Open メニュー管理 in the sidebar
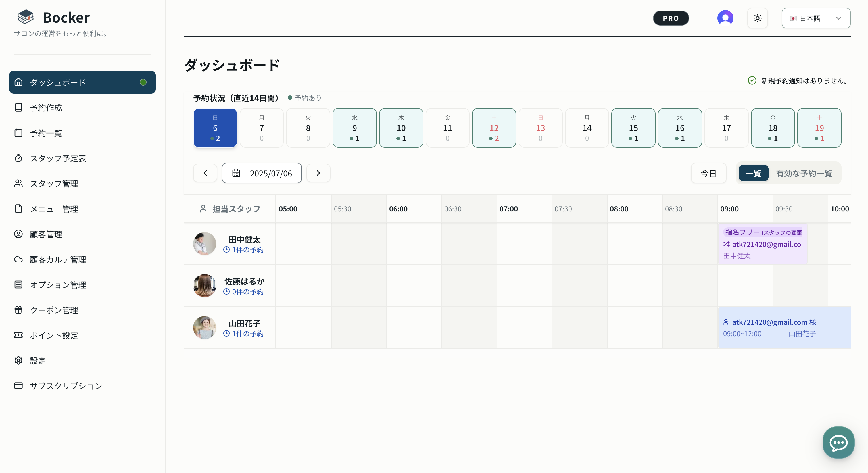The height and width of the screenshot is (473, 868). point(54,209)
